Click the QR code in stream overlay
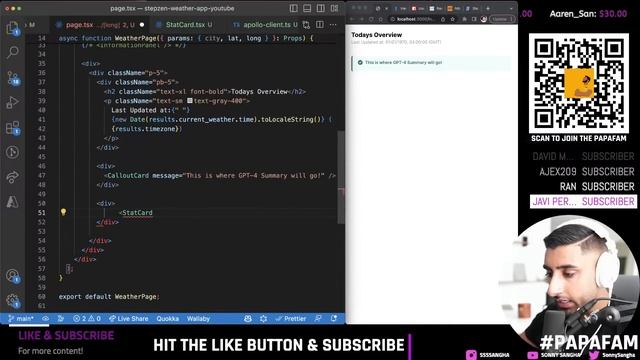640x360 pixels. click(579, 83)
